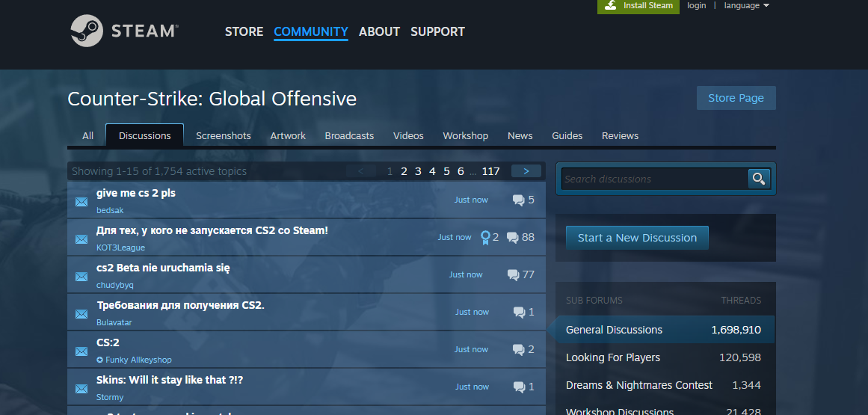Go to page 2 of topics

[404, 171]
